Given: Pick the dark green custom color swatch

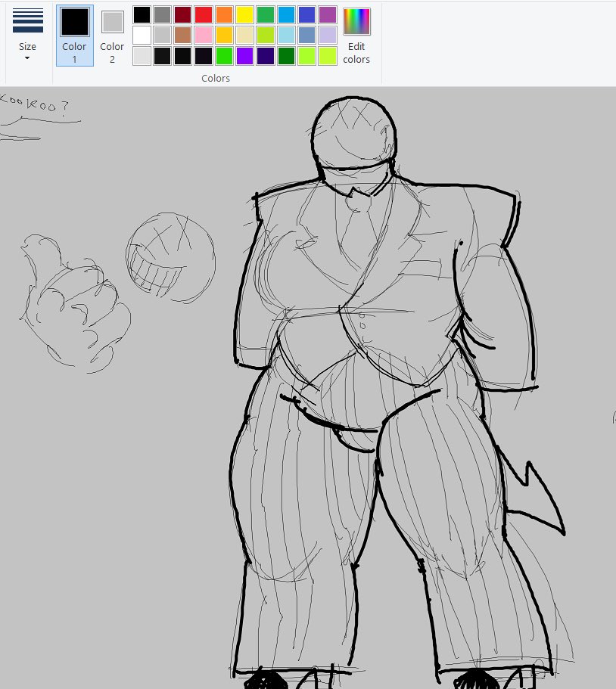Looking at the screenshot, I should 286,56.
